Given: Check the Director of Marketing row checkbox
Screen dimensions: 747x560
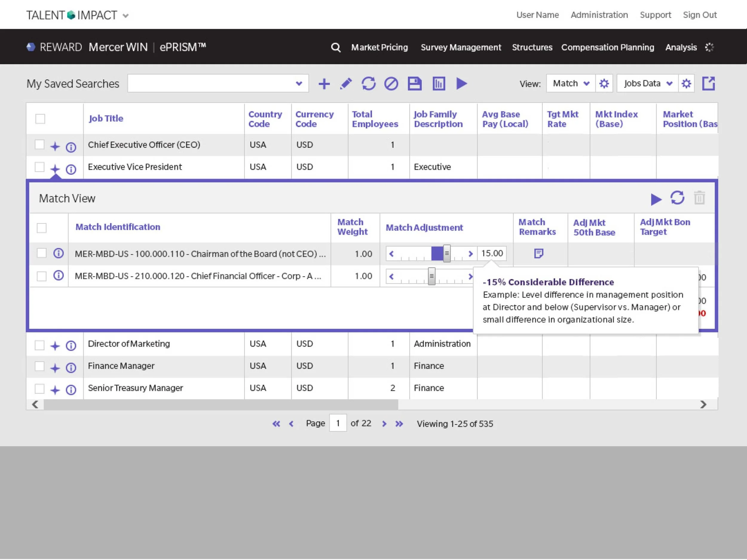Looking at the screenshot, I should tap(39, 345).
